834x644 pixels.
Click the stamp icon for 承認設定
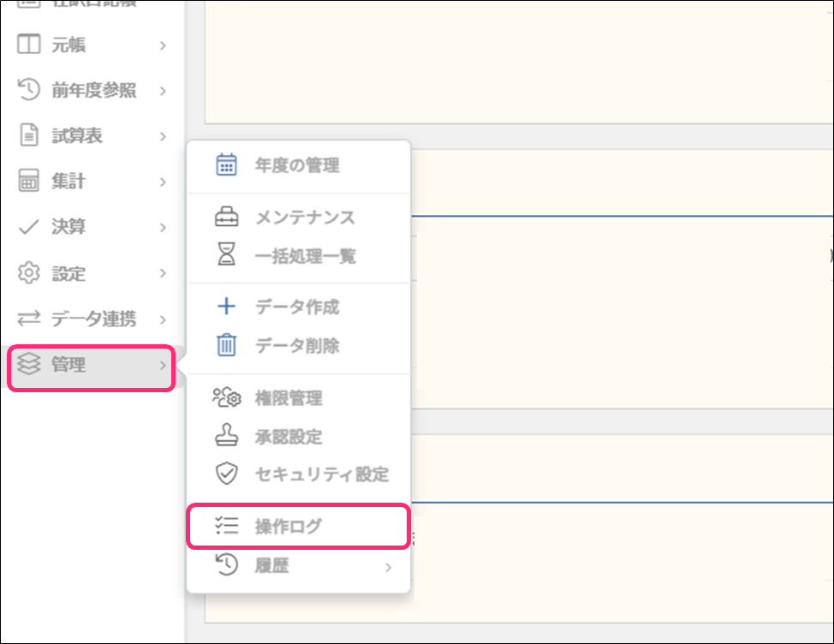226,436
